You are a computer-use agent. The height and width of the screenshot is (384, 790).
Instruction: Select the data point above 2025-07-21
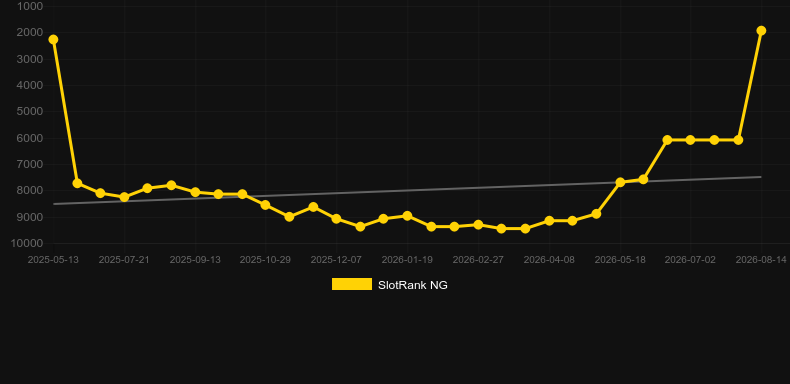tap(124, 197)
